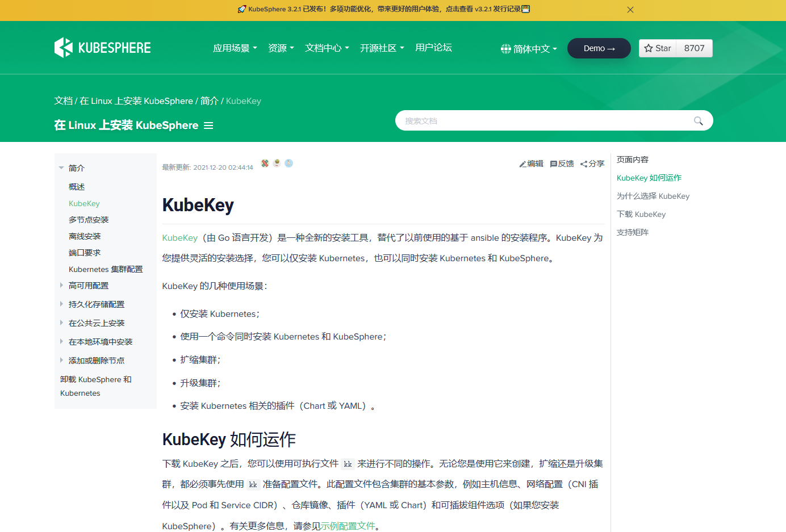Open the 8707 stargazers count
This screenshot has height=532, width=786.
(x=695, y=48)
